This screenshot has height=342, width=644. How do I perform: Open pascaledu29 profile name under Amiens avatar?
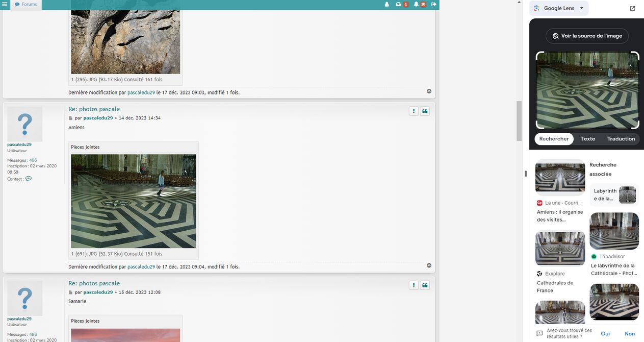coord(19,144)
